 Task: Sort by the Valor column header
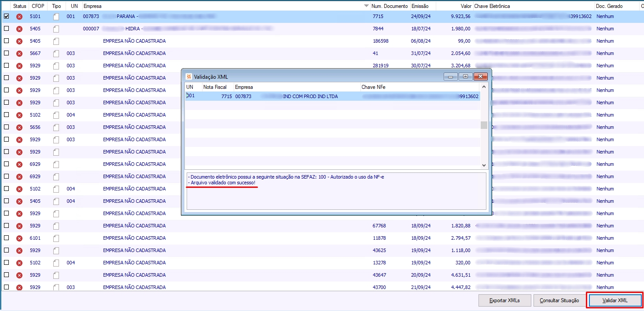[x=454, y=7]
